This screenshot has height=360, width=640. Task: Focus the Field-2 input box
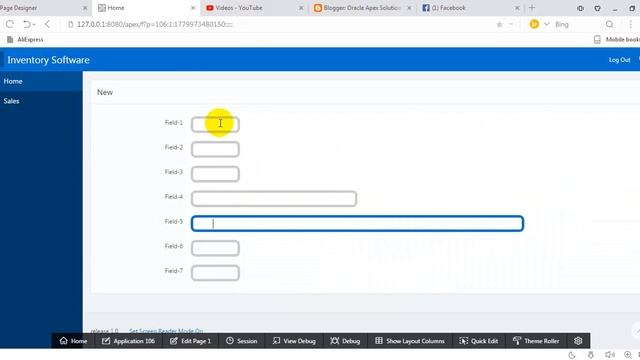[x=215, y=149]
